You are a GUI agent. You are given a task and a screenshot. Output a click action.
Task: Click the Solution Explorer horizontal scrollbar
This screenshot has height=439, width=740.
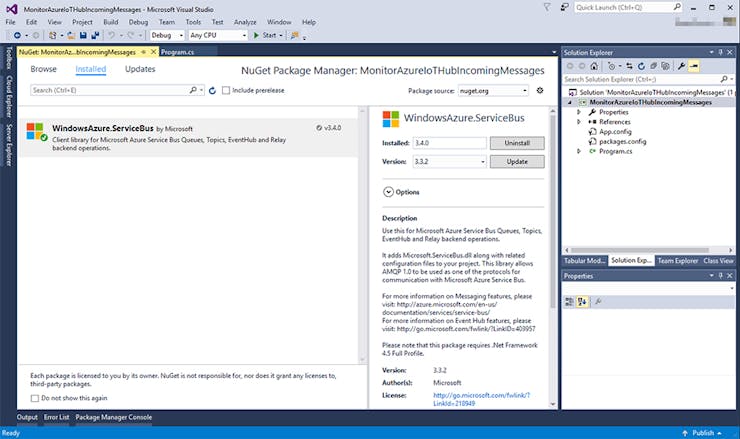[x=639, y=250]
